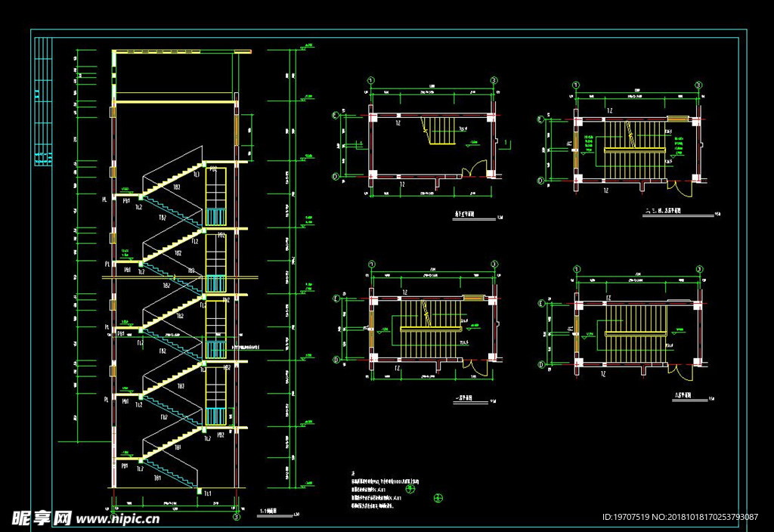
Task: Click grid bubble 1 on top-left floor plan
Action: tap(371, 79)
